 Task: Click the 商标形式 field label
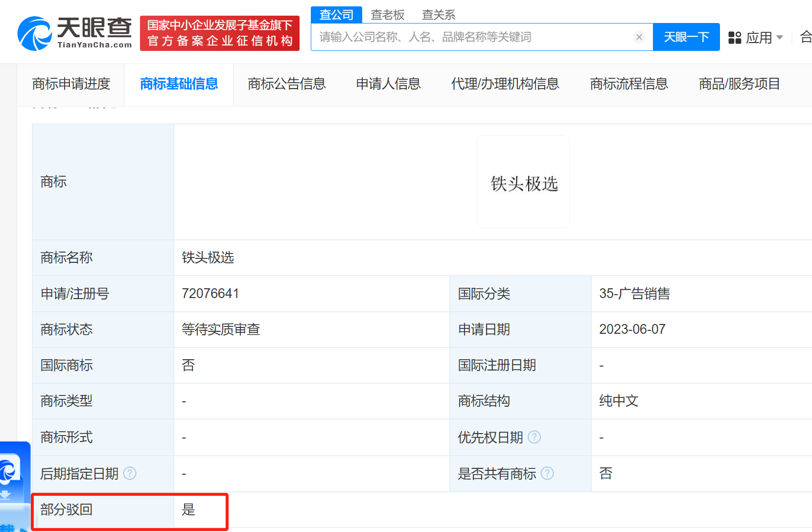[x=67, y=437]
